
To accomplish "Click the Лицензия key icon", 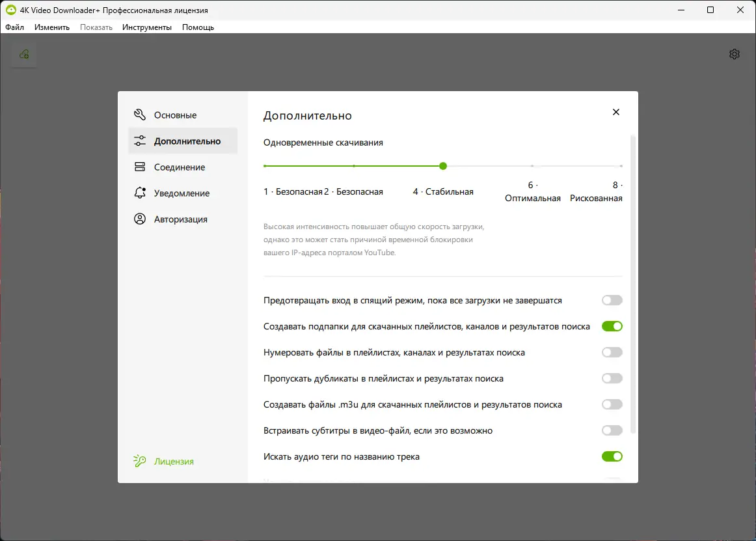I will [x=139, y=461].
